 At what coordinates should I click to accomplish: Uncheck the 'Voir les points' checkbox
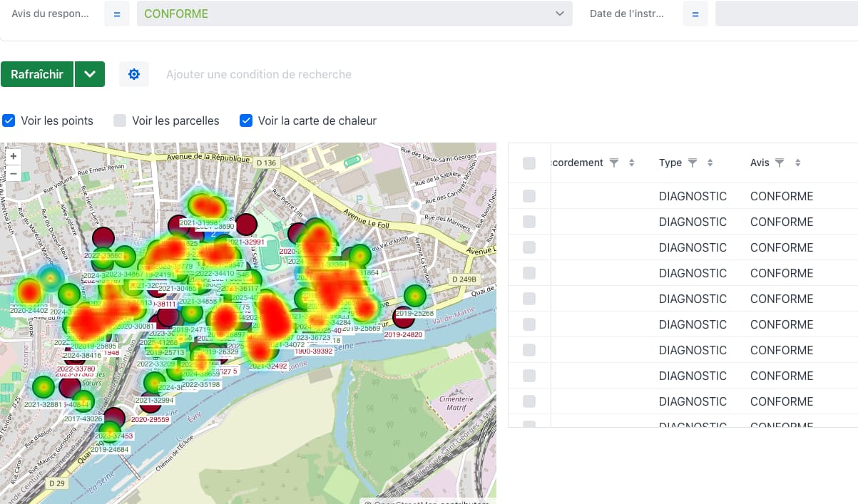tap(9, 120)
